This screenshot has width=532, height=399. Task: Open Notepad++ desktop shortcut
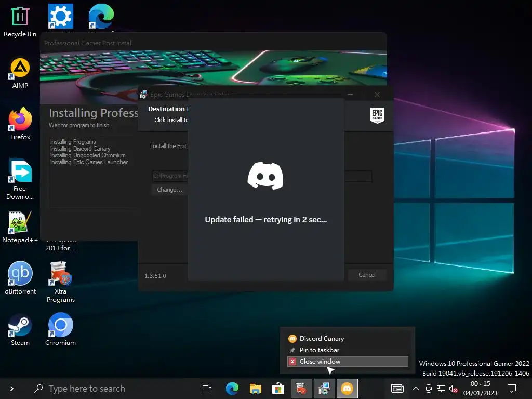(x=20, y=228)
